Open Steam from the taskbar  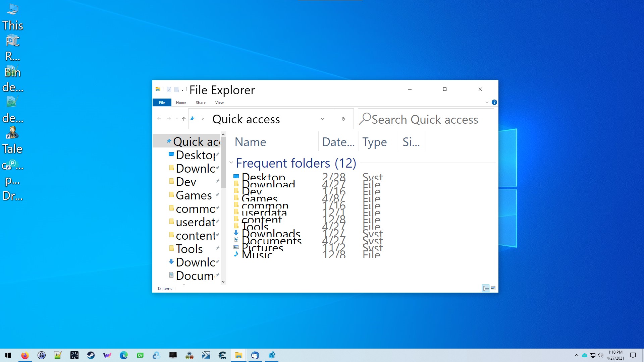point(91,355)
